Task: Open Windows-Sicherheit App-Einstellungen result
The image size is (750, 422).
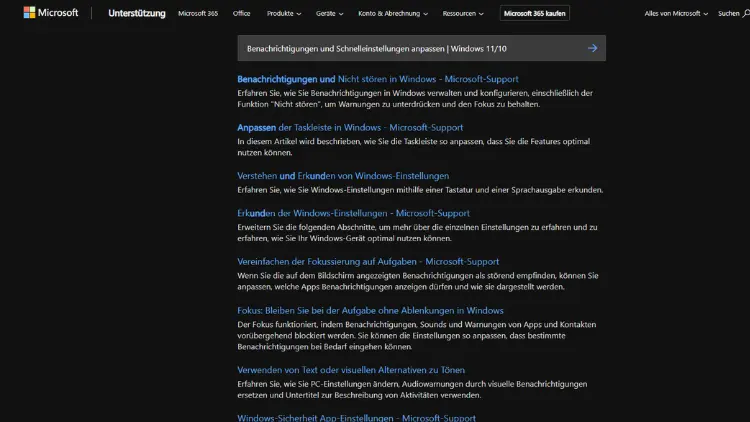Action: 356,418
